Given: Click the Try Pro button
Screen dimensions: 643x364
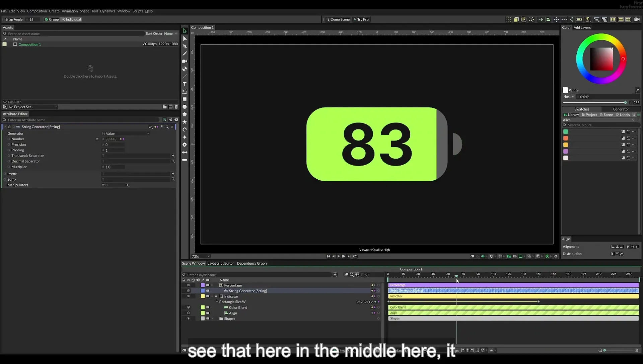Looking at the screenshot, I should click(361, 19).
